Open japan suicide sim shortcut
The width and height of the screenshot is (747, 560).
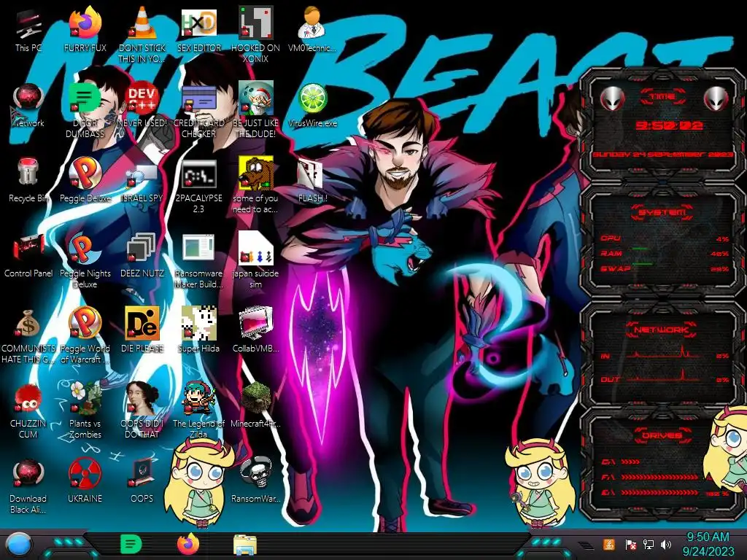pyautogui.click(x=255, y=261)
